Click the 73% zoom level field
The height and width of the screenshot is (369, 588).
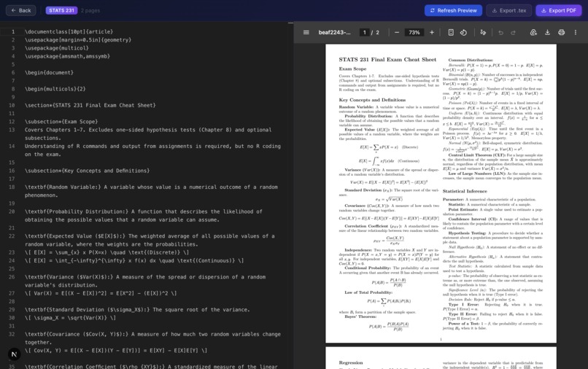[x=414, y=33]
